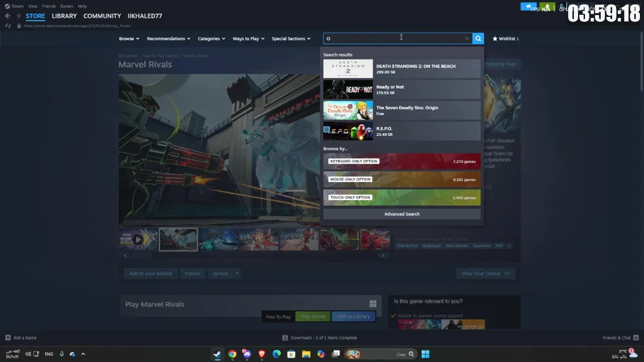
Task: Go forward with the right arrow
Action: [x=18, y=16]
